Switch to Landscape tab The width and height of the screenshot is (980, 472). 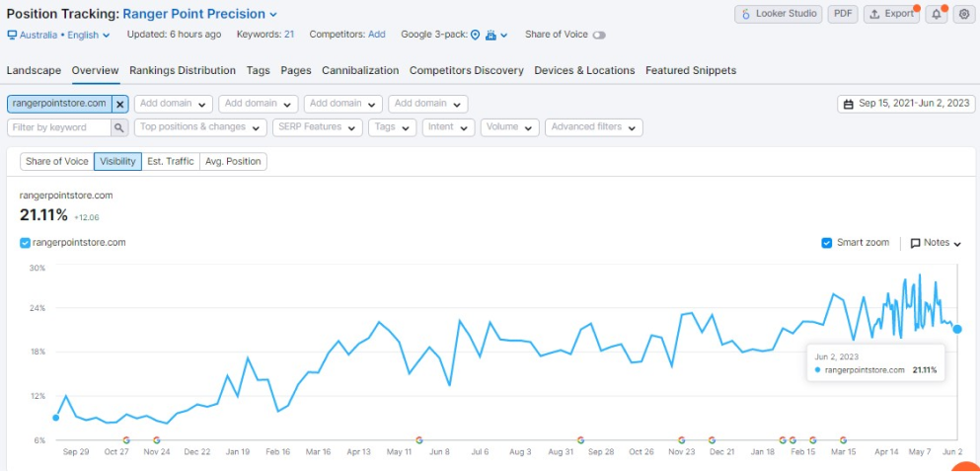point(34,71)
